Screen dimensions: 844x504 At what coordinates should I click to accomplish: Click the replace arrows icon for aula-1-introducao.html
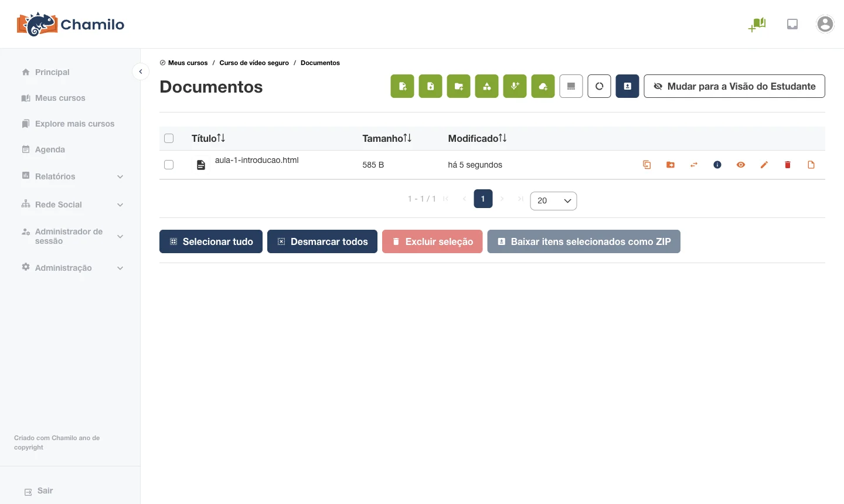click(x=694, y=165)
